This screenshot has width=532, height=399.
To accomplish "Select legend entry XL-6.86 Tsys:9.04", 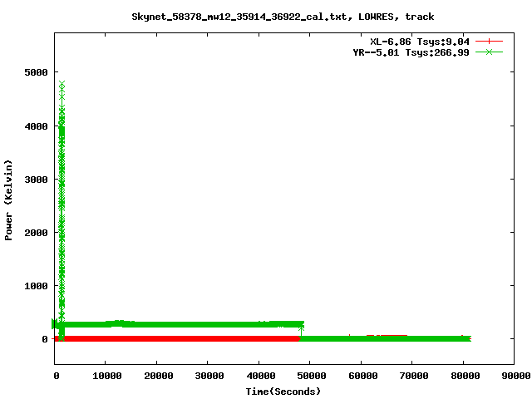I will click(x=420, y=42).
